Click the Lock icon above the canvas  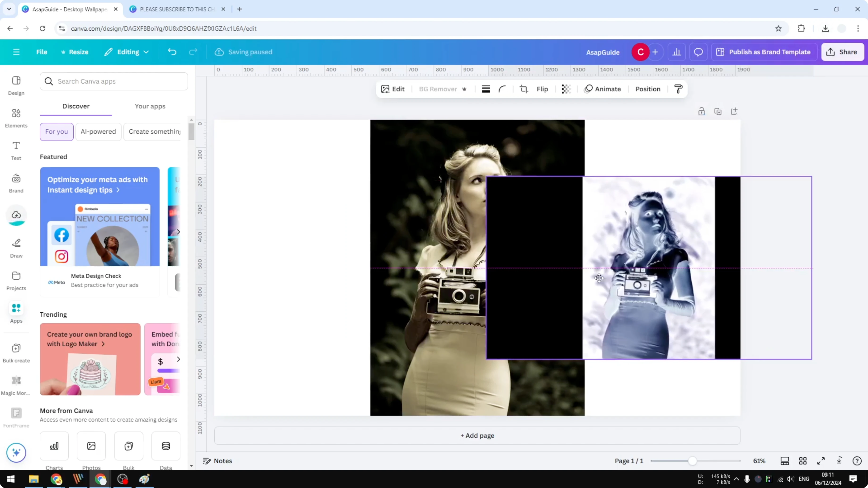701,111
